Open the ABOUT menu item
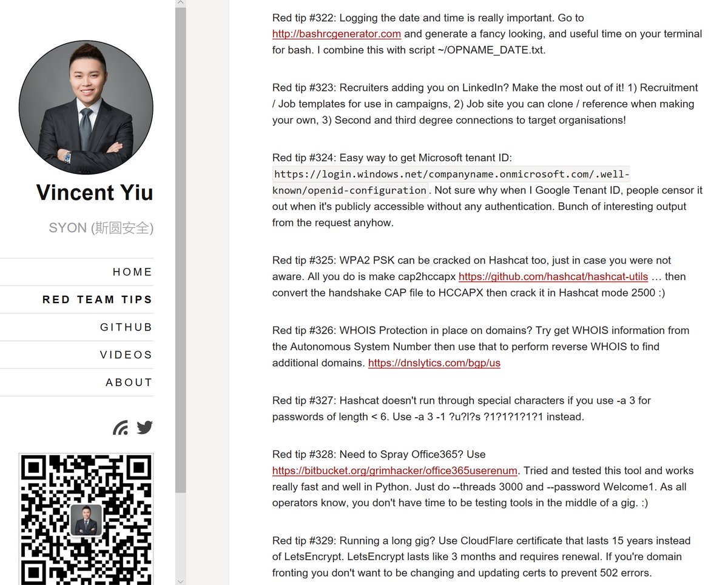 click(x=129, y=383)
